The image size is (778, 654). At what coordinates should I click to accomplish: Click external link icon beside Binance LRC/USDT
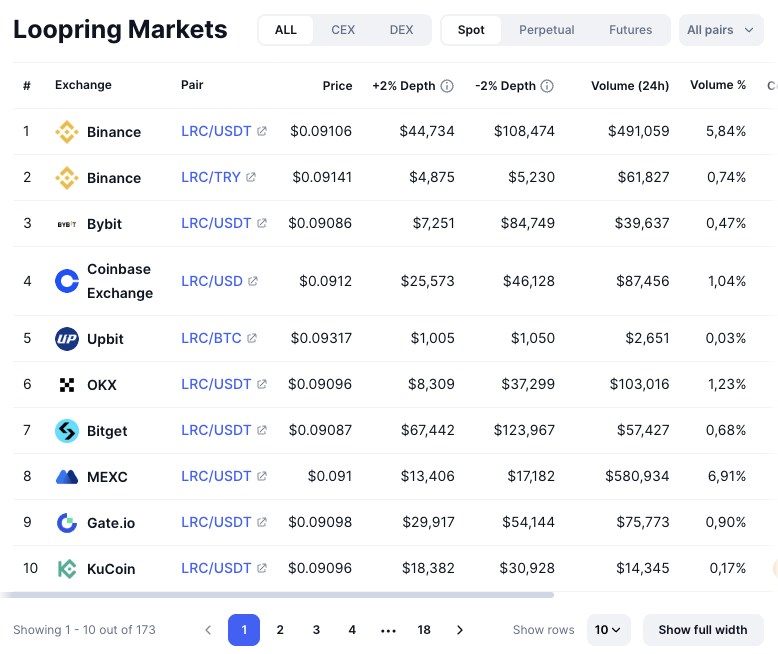[x=262, y=131]
